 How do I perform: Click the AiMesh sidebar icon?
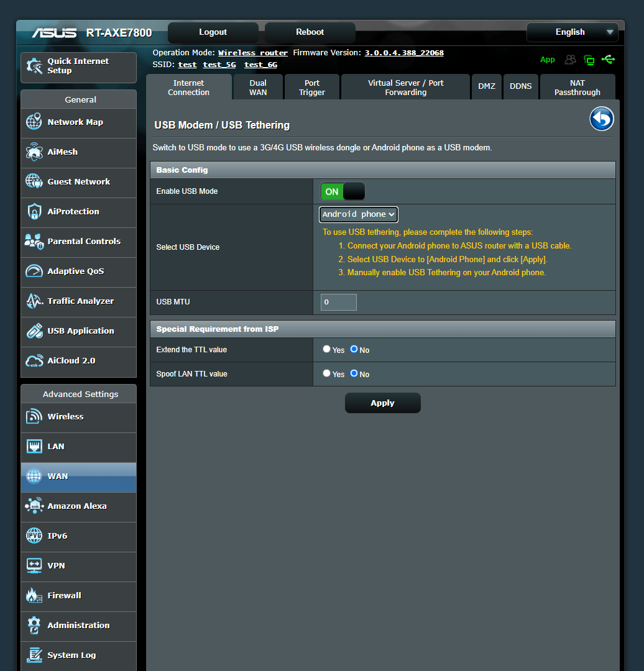coord(34,152)
